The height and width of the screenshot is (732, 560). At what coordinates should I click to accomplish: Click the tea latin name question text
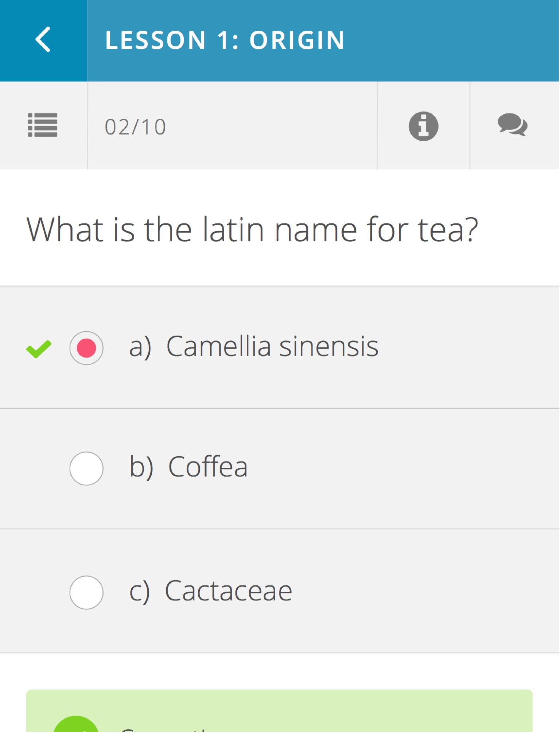click(x=252, y=230)
